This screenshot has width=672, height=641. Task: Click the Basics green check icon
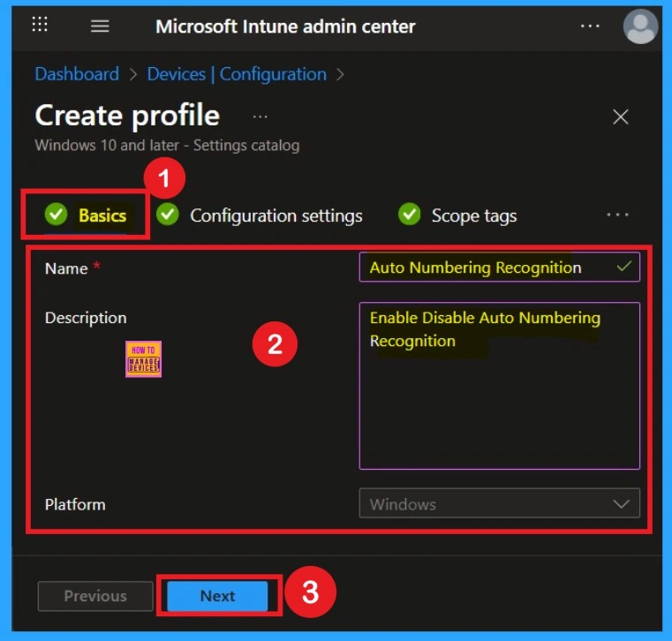coord(57,214)
